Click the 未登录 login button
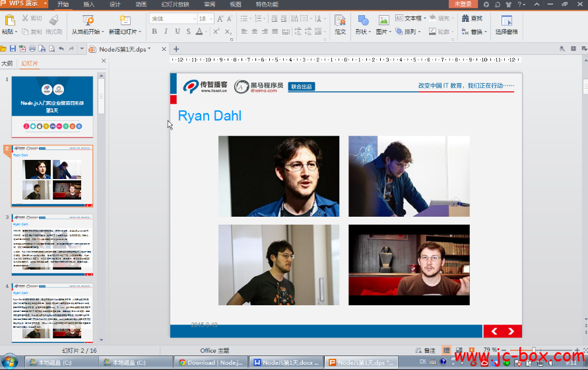The width and height of the screenshot is (588, 370). (x=463, y=4)
